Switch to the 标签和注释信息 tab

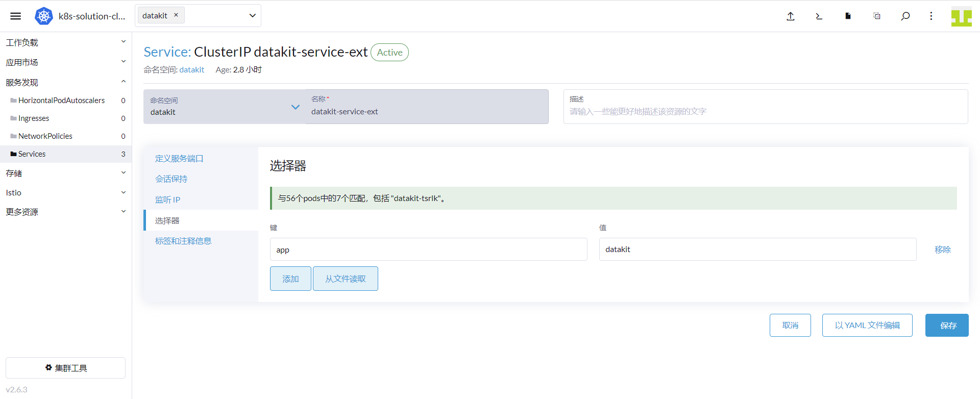click(x=183, y=241)
